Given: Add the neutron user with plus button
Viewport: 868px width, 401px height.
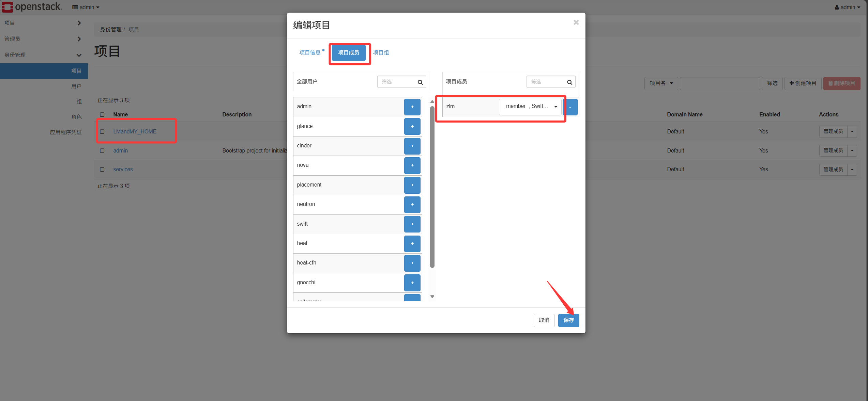Looking at the screenshot, I should click(412, 205).
